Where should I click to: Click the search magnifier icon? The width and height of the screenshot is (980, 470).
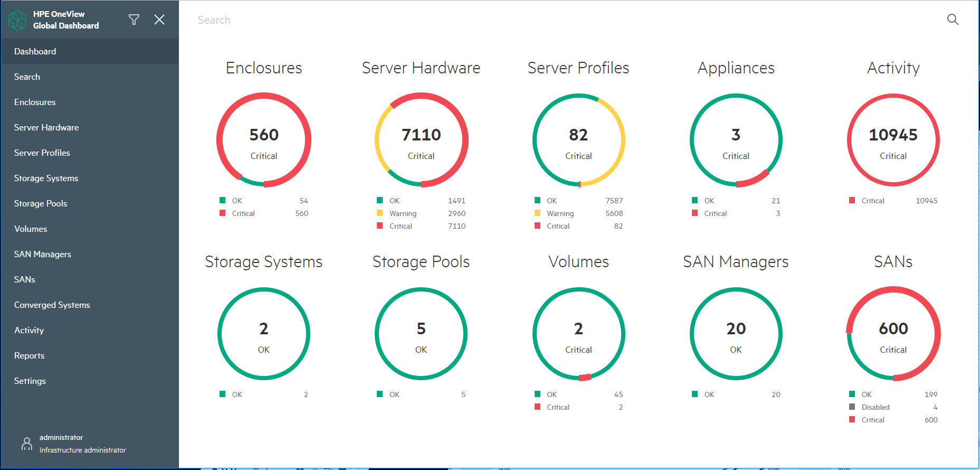click(953, 20)
